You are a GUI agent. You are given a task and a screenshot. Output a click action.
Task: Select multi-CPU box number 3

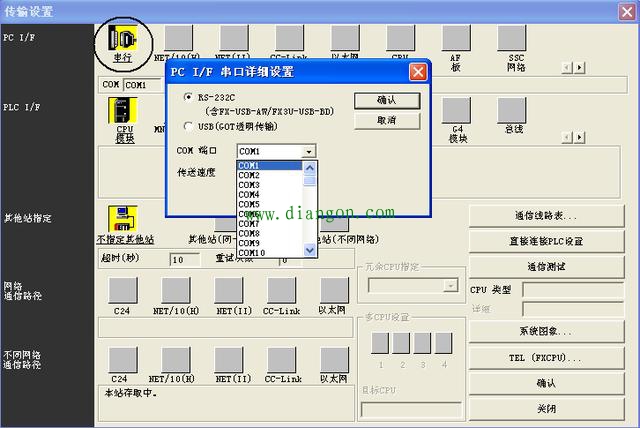[422, 343]
